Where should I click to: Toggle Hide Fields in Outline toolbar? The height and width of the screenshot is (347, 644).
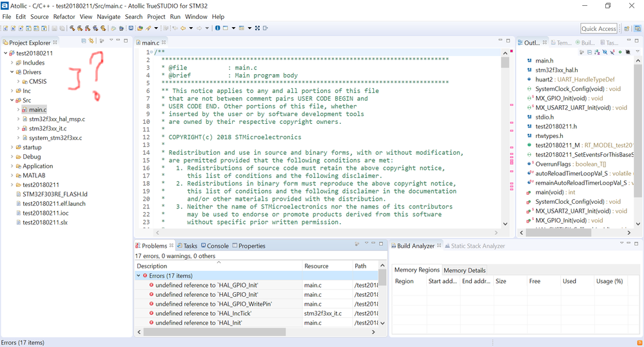tap(605, 52)
